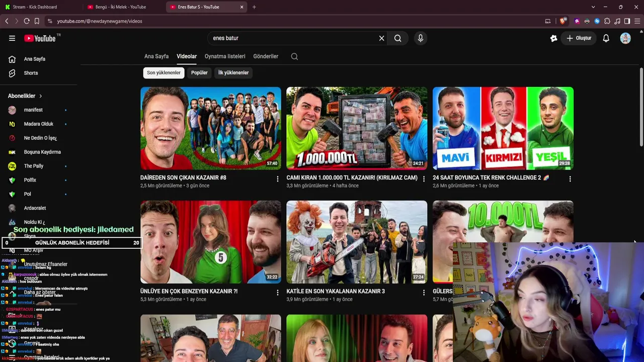The image size is (644, 362).
Task: Click the browser address bar URL
Action: tap(100, 21)
